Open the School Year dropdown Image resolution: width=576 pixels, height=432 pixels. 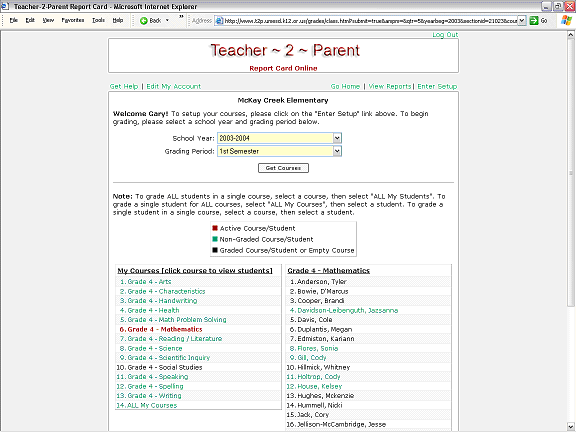pos(337,138)
